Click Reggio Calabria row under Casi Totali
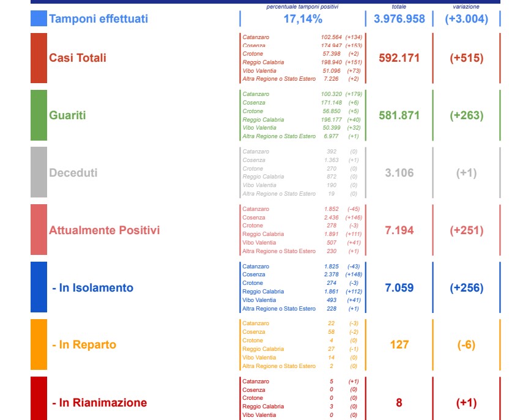Image resolution: width=531 pixels, height=420 pixels. [x=263, y=62]
